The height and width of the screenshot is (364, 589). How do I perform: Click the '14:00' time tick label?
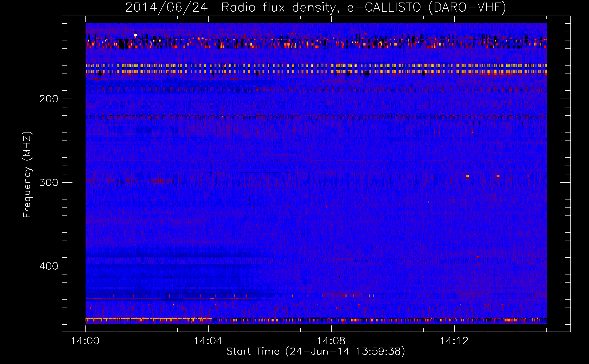click(85, 341)
